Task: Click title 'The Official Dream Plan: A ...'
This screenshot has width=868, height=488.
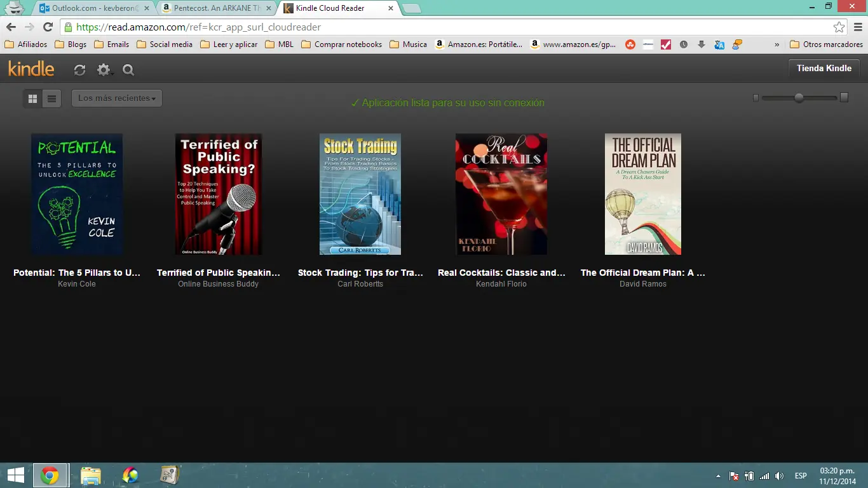Action: click(x=643, y=273)
